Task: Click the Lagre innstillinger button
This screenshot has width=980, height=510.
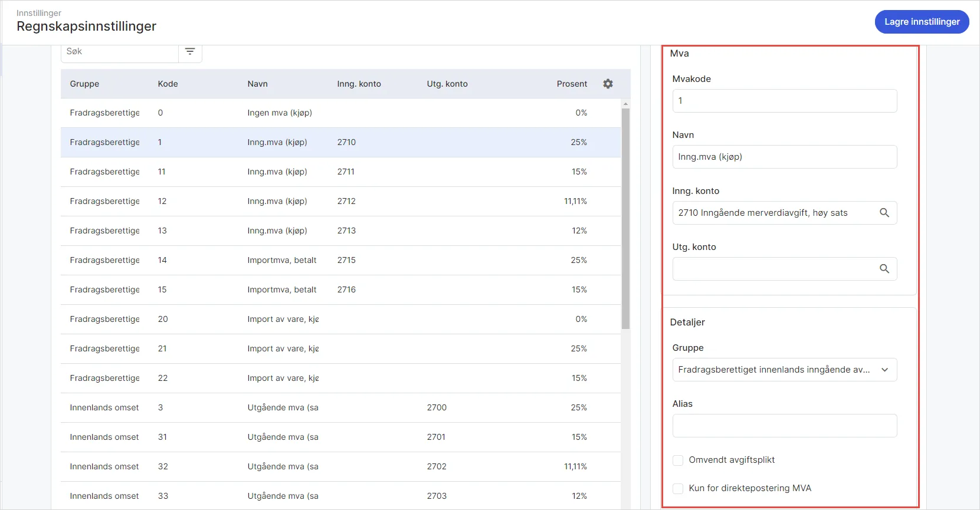Action: pyautogui.click(x=922, y=22)
